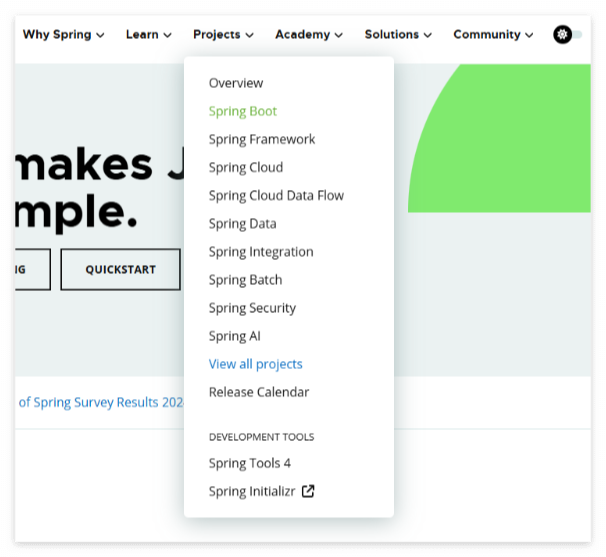Image resolution: width=606 pixels, height=557 pixels.
Task: Open the Spring Data project
Action: 242,224
